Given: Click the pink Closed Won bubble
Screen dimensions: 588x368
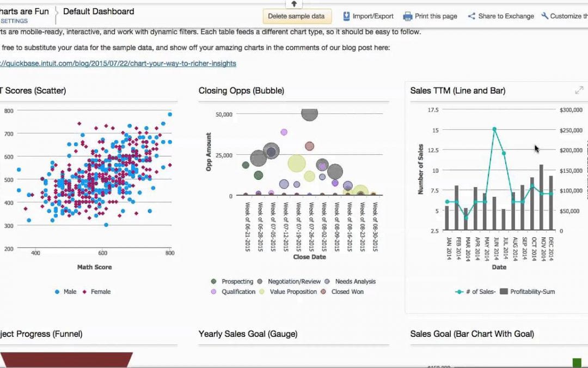Looking at the screenshot, I should 309,146.
